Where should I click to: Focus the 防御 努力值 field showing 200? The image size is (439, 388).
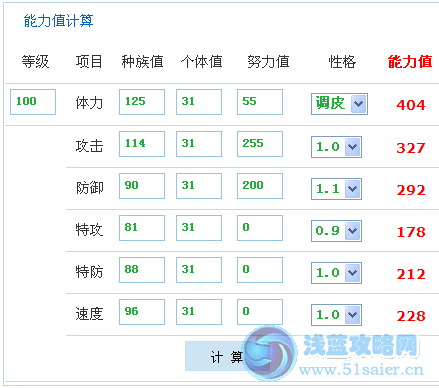coord(260,186)
